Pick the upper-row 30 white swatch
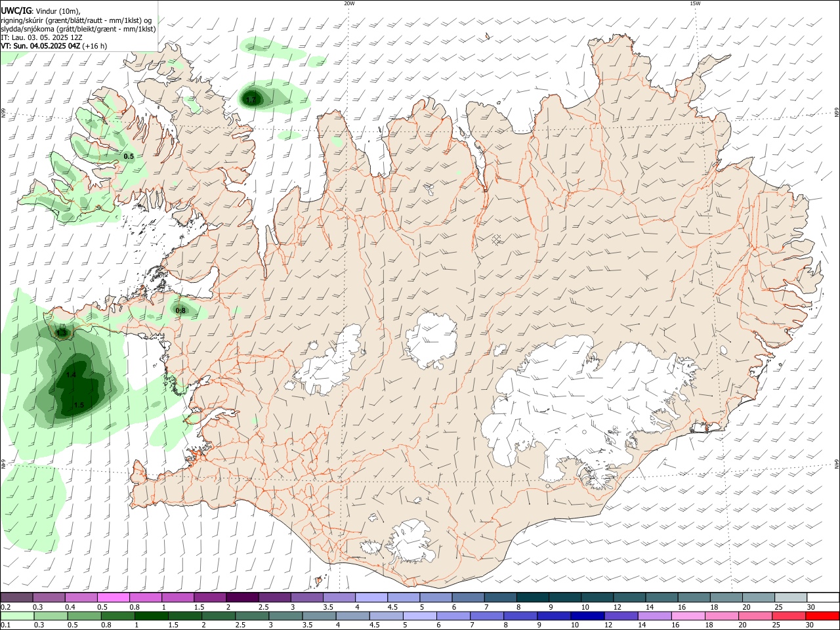 click(823, 597)
